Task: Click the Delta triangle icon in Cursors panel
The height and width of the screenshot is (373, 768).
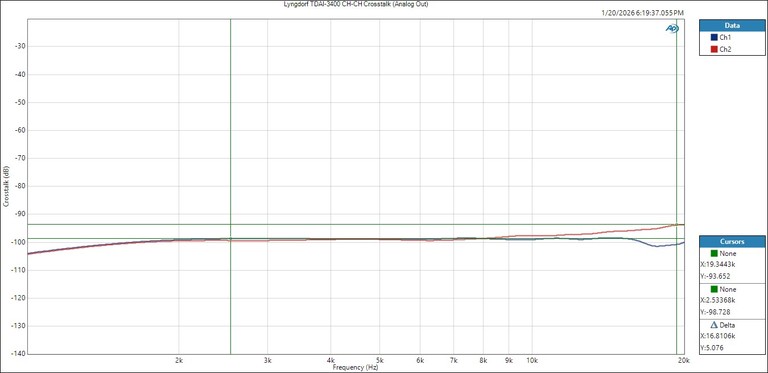Action: [714, 325]
